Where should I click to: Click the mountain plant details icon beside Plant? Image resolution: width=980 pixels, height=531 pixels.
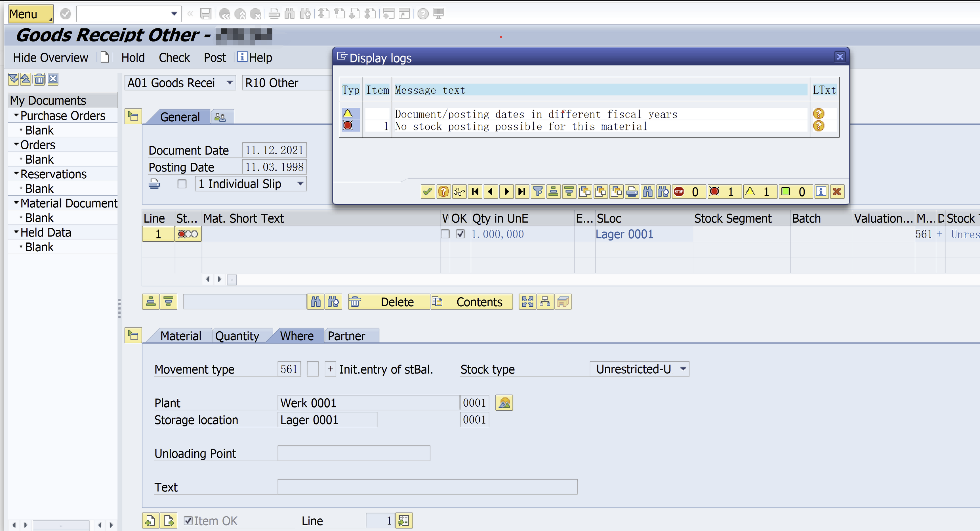(x=504, y=403)
